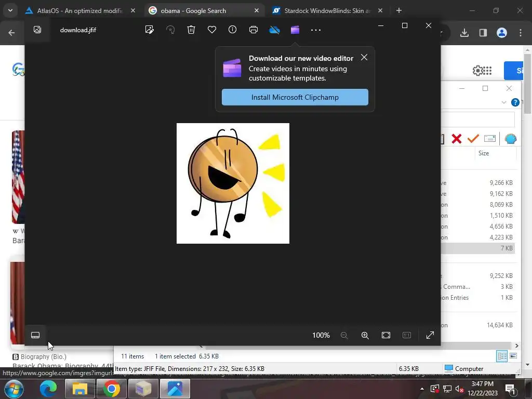Click the zoom out magnifier icon
Image resolution: width=532 pixels, height=399 pixels.
click(344, 335)
